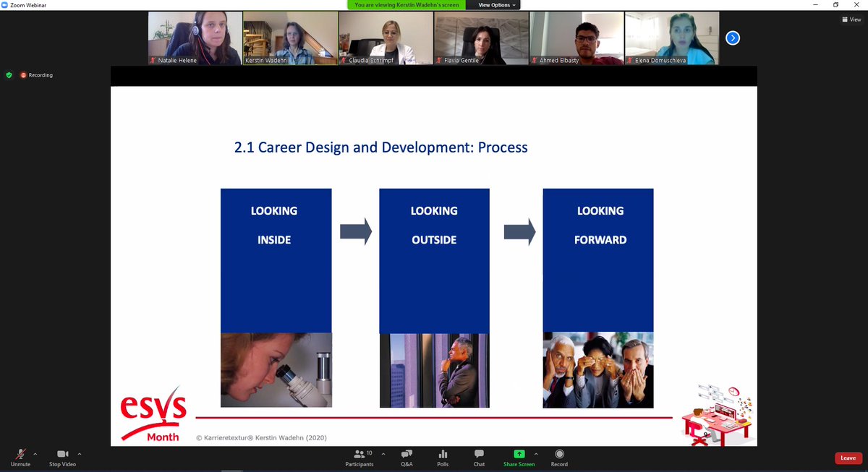868x472 pixels.
Task: Expand the video options arrow next to Stop Video
Action: click(x=79, y=454)
